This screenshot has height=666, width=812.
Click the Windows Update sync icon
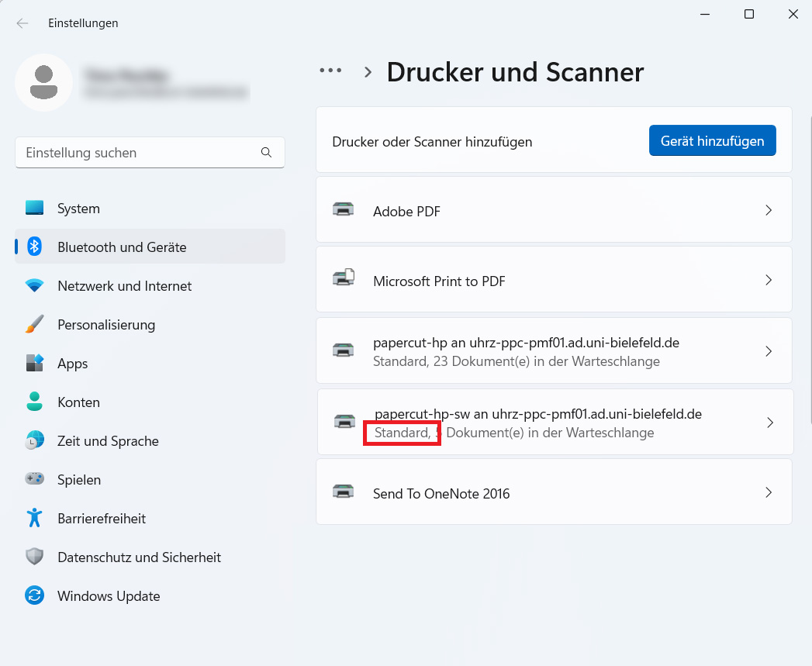pyautogui.click(x=35, y=595)
